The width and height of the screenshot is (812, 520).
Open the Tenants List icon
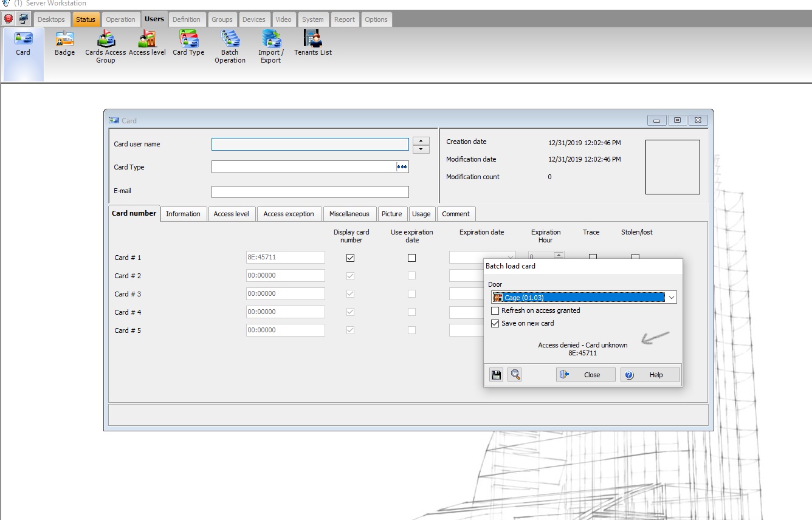pos(313,43)
